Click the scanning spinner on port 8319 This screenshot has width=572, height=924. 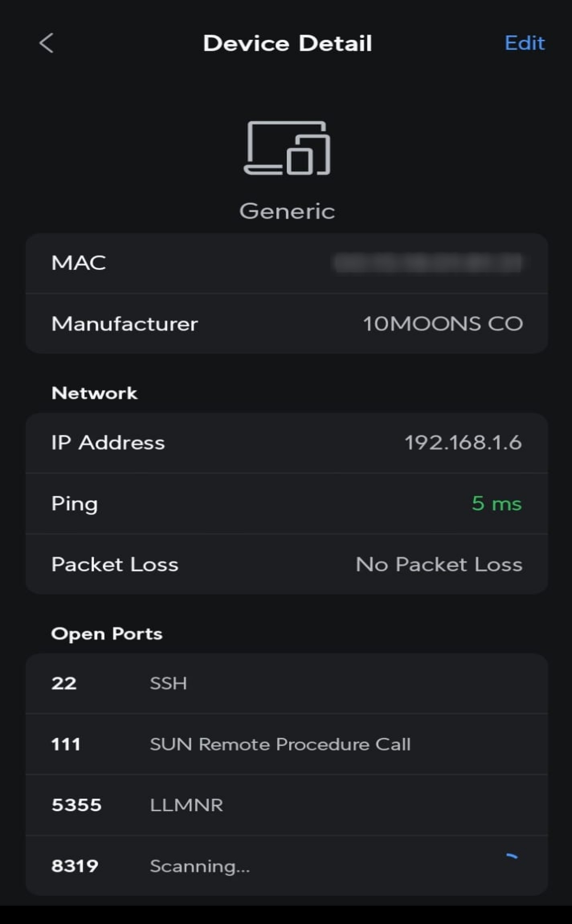512,856
